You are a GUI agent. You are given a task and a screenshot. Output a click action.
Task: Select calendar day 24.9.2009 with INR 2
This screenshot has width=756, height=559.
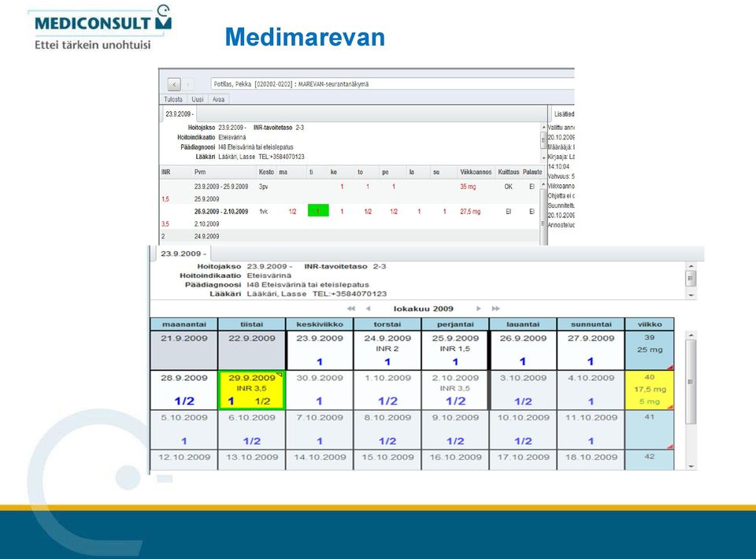[387, 350]
